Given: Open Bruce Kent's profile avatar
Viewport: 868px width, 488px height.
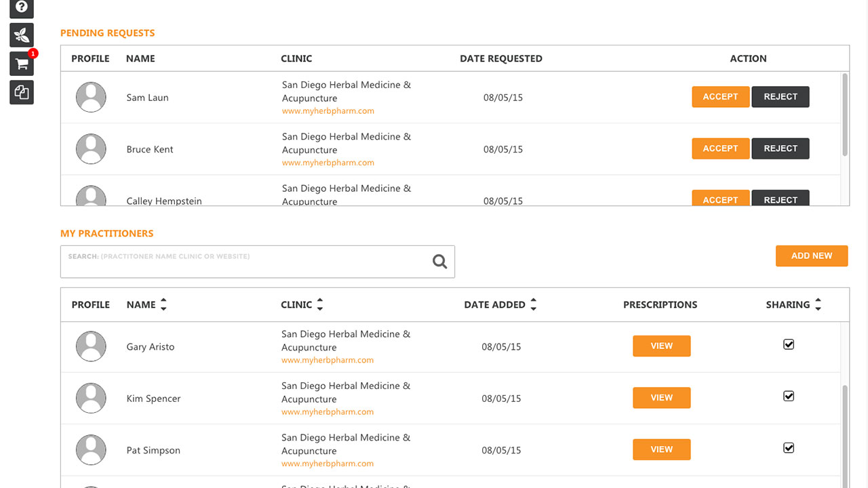Looking at the screenshot, I should tap(91, 149).
